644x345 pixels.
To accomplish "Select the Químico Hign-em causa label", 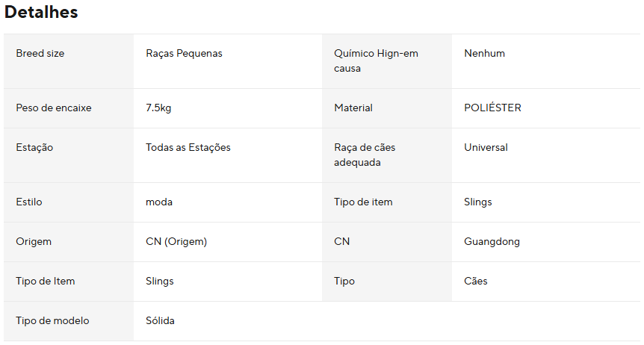I will 376,60.
